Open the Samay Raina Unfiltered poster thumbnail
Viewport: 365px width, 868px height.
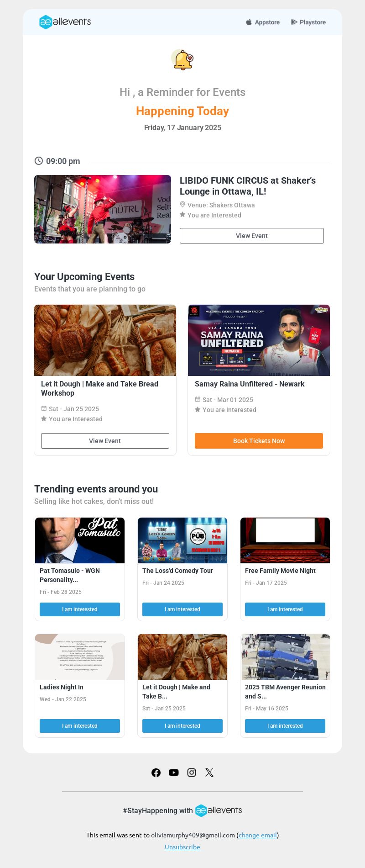click(259, 340)
